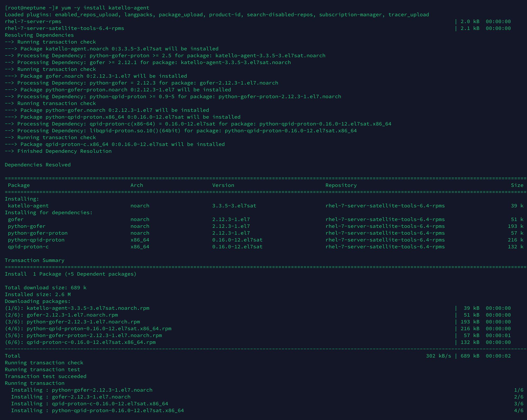Click 'Package python-qpid-proton.x86_64' will be installed line
The width and height of the screenshot is (527, 420).
[x=123, y=117]
